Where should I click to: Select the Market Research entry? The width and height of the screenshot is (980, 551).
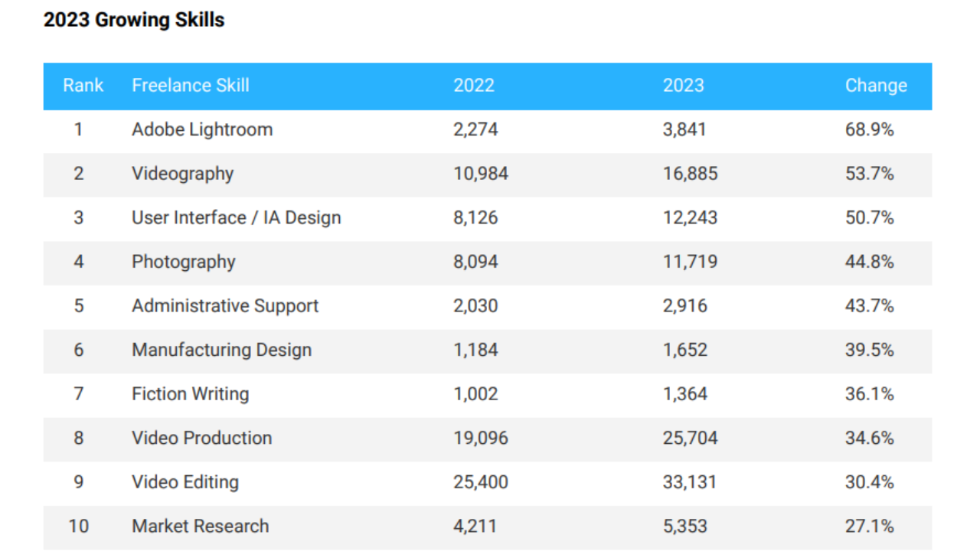coord(201,526)
